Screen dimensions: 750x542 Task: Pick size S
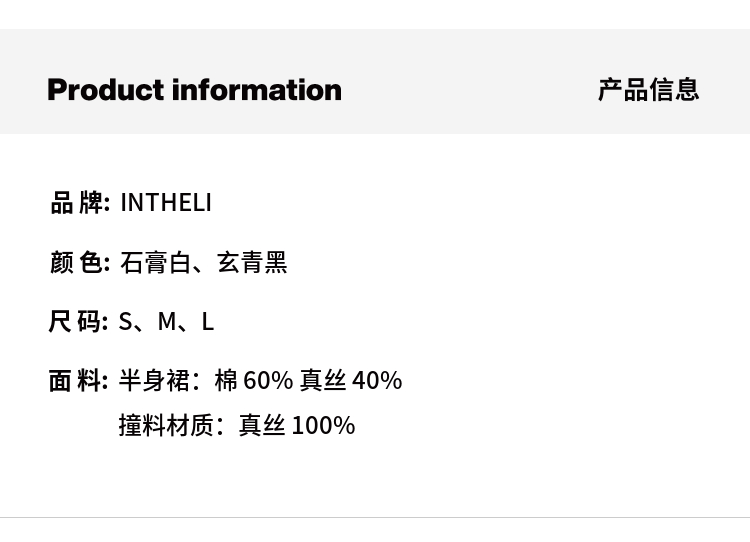[x=126, y=322]
